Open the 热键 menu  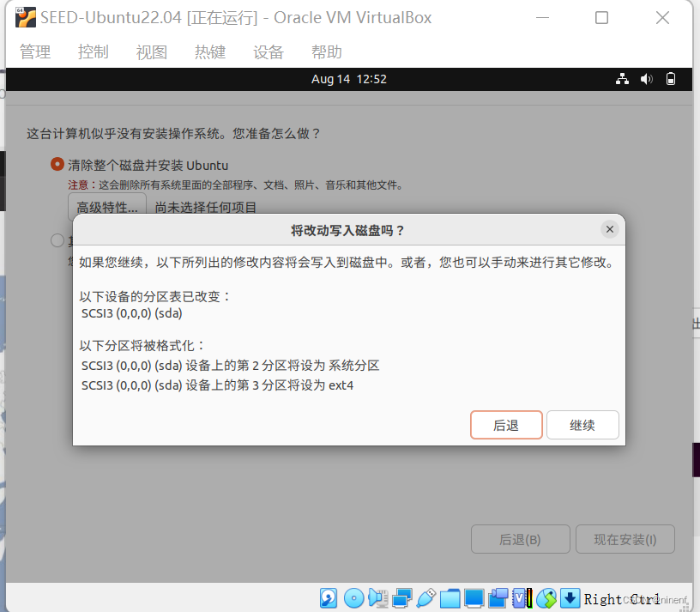coord(210,52)
